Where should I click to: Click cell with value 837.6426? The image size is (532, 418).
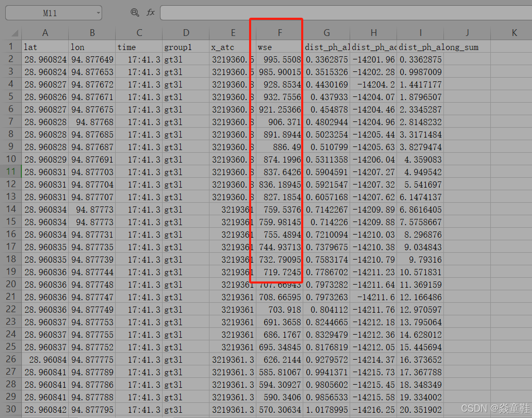click(x=280, y=172)
